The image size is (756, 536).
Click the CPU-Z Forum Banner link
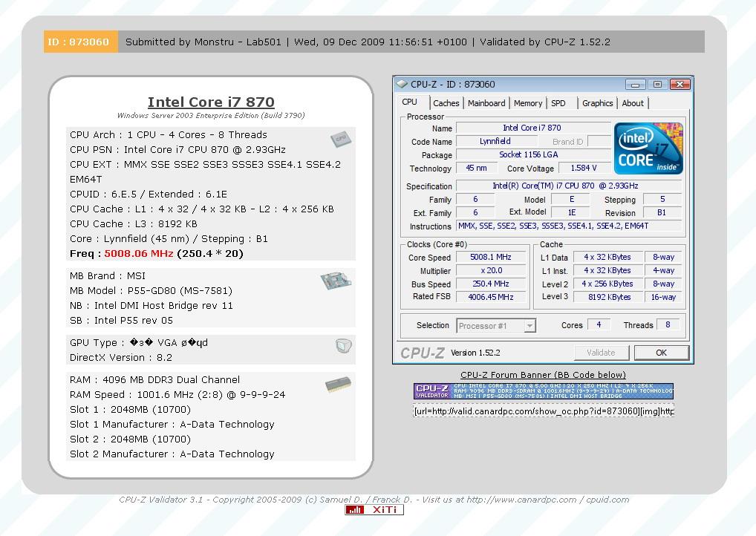point(543,375)
